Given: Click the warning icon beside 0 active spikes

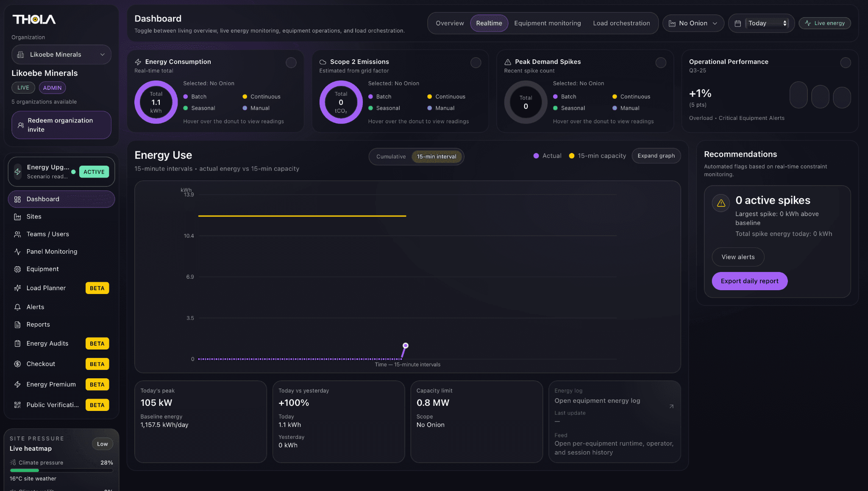Looking at the screenshot, I should 721,203.
